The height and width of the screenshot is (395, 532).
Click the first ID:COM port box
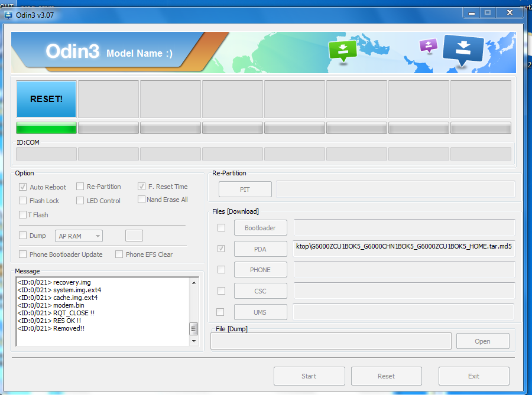[46, 154]
